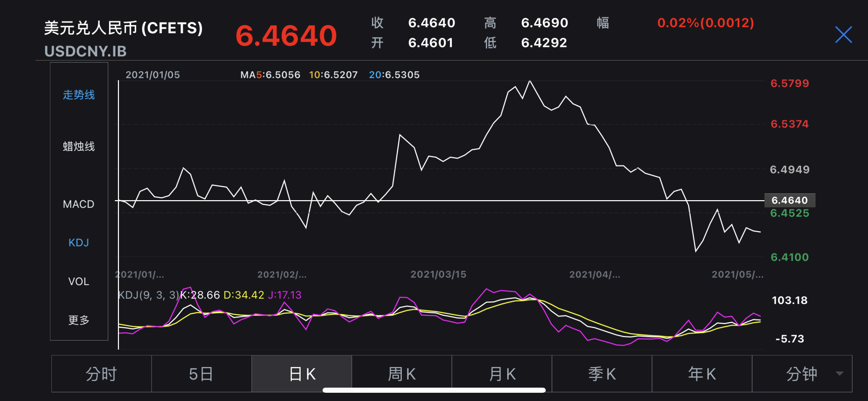Click the KDJ(9, 3, 3) parameters label
The width and height of the screenshot is (868, 401).
point(149,295)
